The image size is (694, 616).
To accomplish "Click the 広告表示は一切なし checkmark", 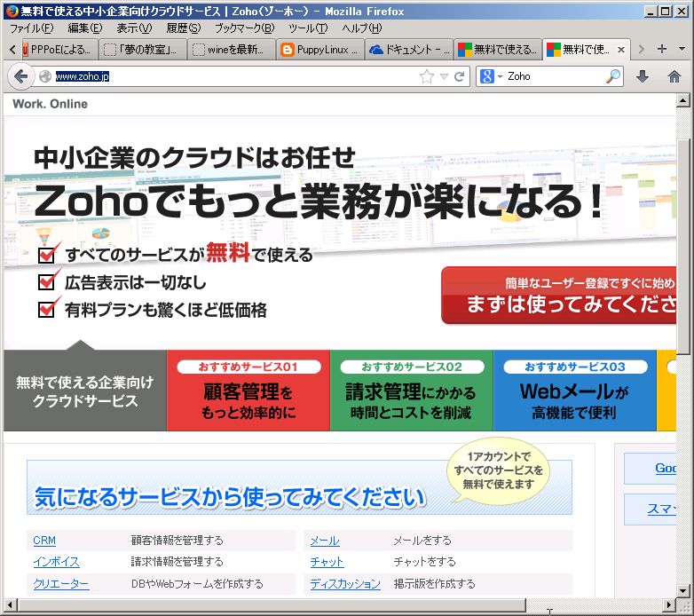I will coord(48,281).
